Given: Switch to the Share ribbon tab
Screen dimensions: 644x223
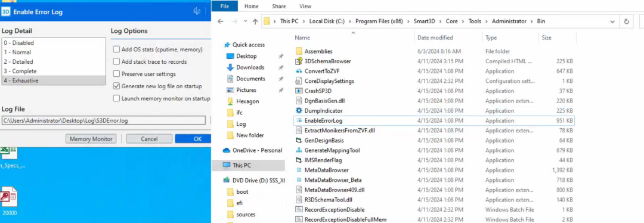Looking at the screenshot, I should pos(279,6).
